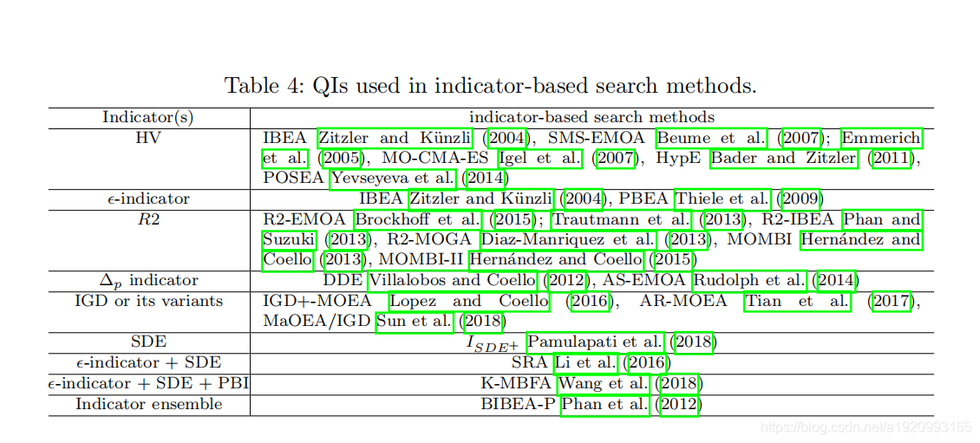Click the 2014 year link after Yevseyeva et al.
The height and width of the screenshot is (443, 980).
(x=485, y=178)
